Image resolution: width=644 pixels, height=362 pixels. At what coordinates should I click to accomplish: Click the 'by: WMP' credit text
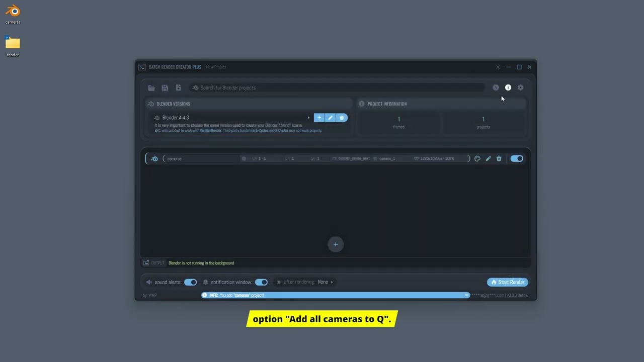(150, 295)
